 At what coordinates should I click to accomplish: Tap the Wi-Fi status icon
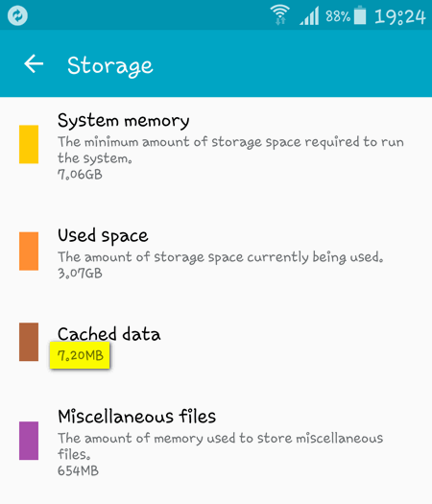click(280, 14)
